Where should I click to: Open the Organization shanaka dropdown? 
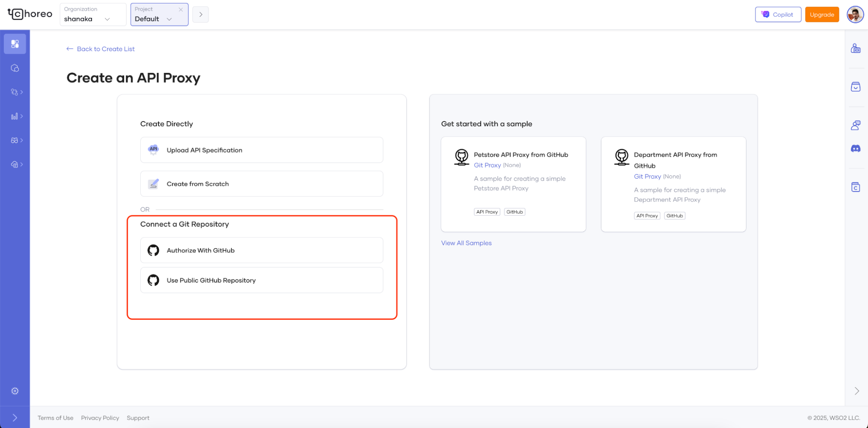pyautogui.click(x=92, y=15)
